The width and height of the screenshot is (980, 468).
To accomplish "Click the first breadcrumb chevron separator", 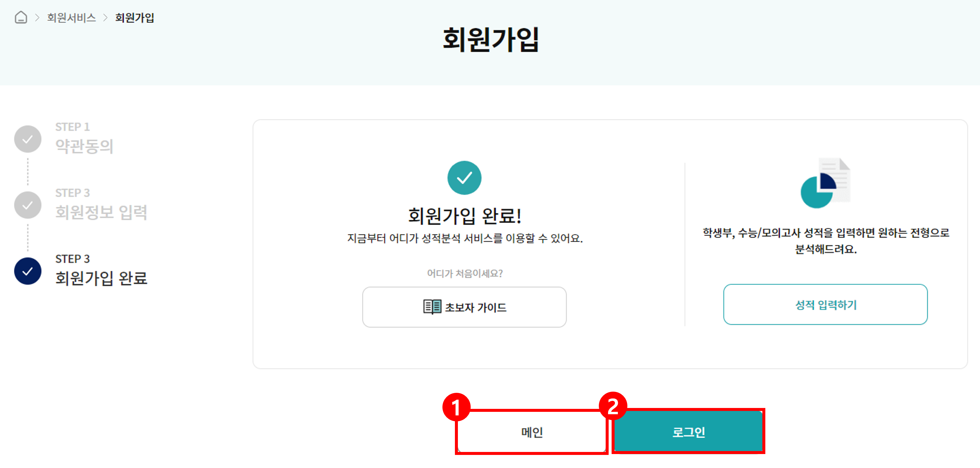I will point(37,18).
